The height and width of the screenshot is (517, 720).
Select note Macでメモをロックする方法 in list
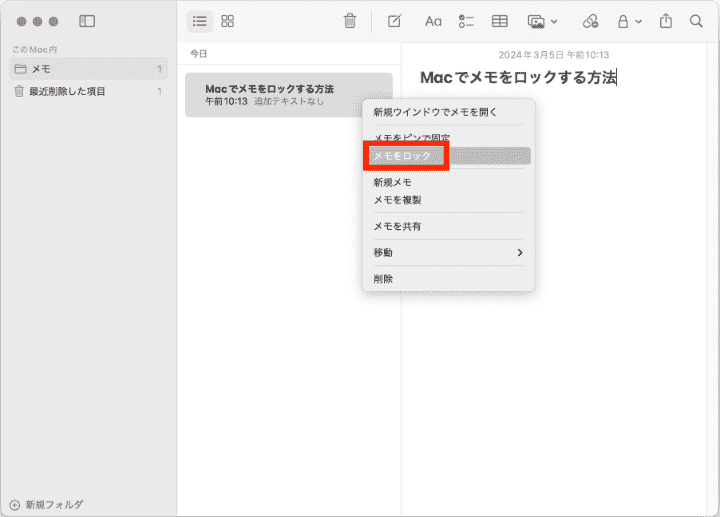pyautogui.click(x=288, y=95)
